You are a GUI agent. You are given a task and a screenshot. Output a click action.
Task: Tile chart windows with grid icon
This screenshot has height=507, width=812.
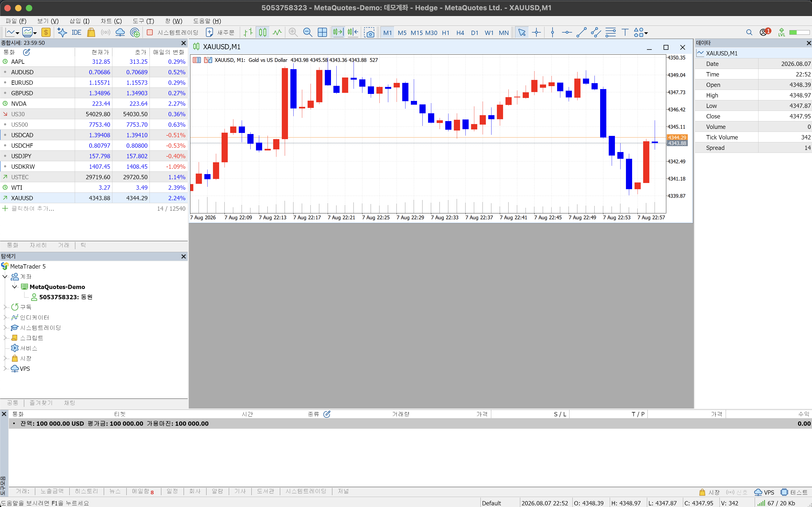[322, 33]
